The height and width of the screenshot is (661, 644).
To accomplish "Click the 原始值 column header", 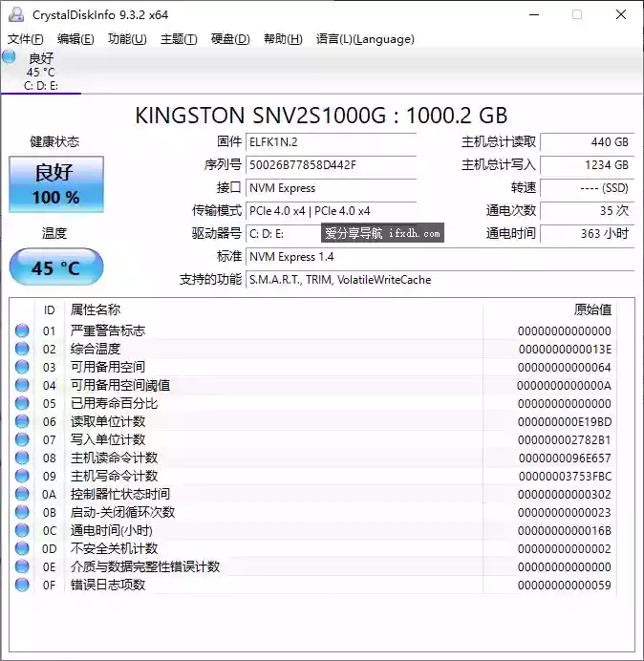I will [592, 309].
